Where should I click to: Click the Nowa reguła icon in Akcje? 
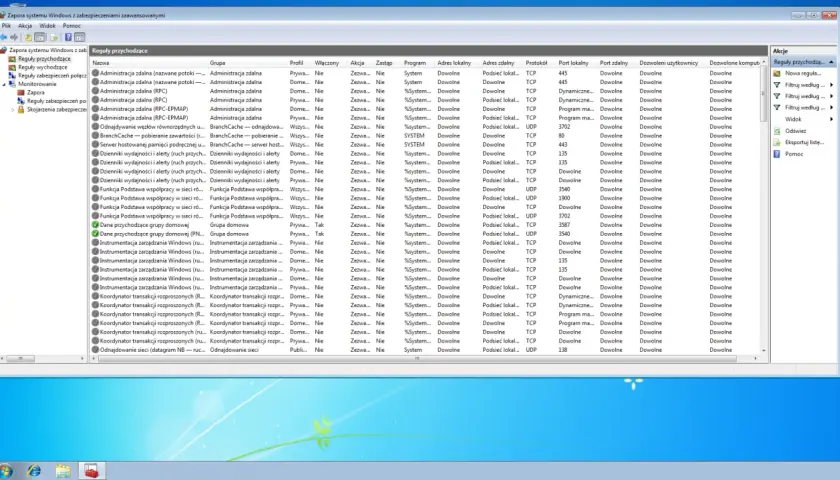click(777, 73)
